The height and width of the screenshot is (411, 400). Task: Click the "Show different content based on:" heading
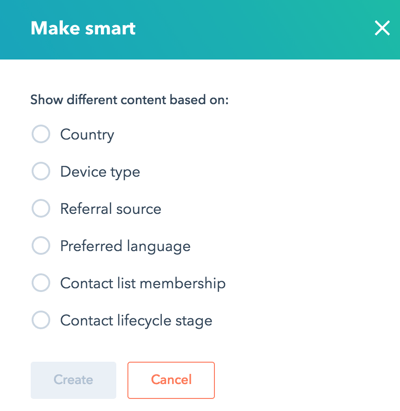130,100
